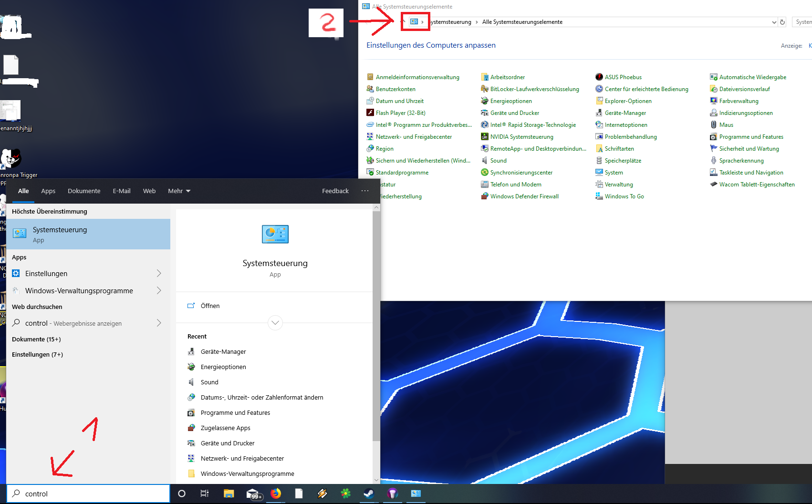Image resolution: width=812 pixels, height=504 pixels.
Task: Click the Cortana circle icon on taskbar
Action: (x=182, y=494)
